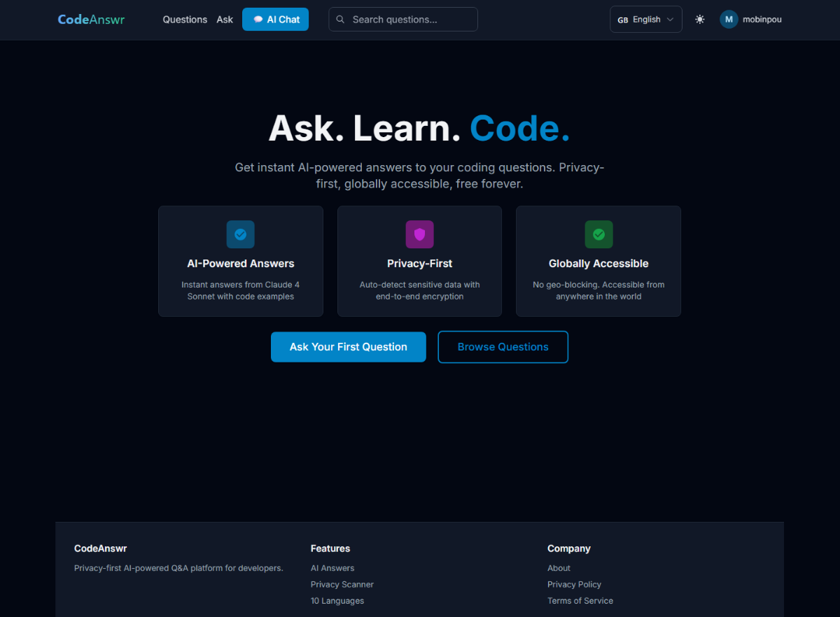Image resolution: width=840 pixels, height=617 pixels.
Task: Open the English language dropdown
Action: (645, 19)
